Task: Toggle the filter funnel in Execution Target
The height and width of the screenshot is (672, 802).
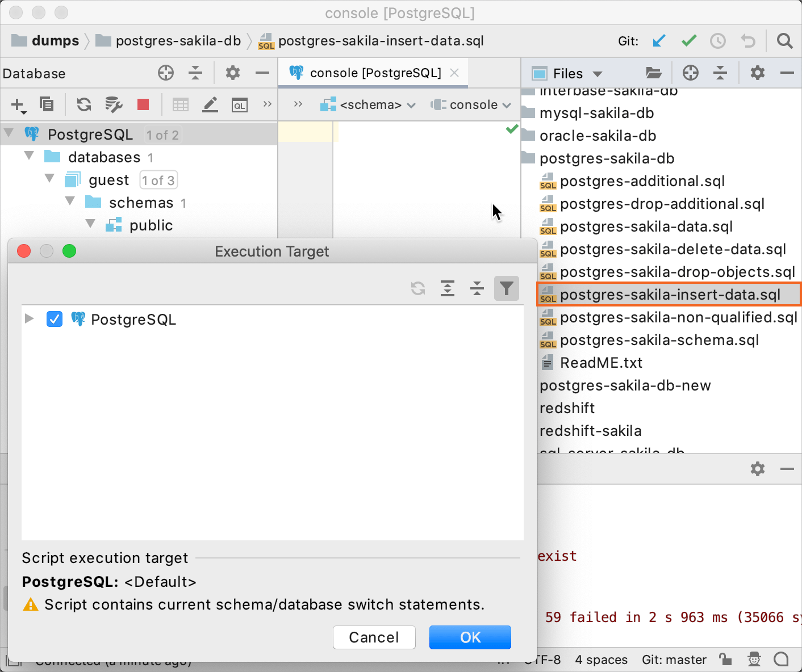Action: coord(507,288)
